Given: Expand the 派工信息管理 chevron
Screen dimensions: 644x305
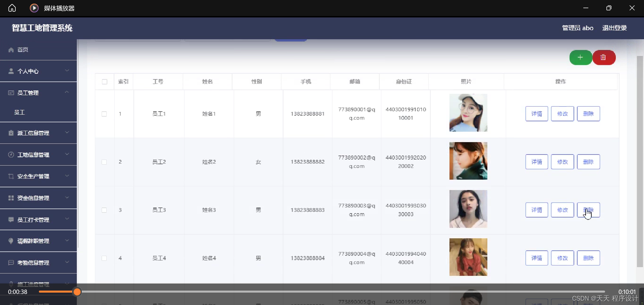Looking at the screenshot, I should 67,132.
